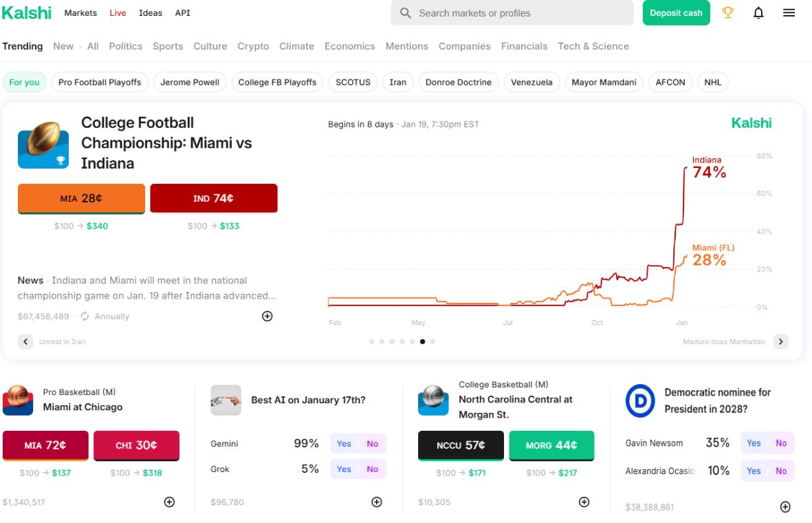
Task: Select the first carousel pagination dot
Action: coord(372,341)
